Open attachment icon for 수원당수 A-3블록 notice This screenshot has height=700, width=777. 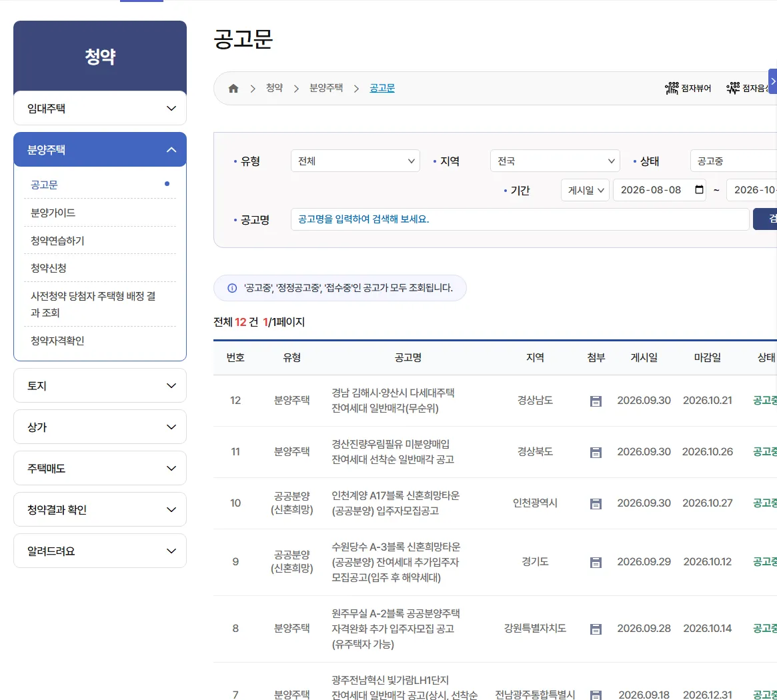(x=596, y=562)
